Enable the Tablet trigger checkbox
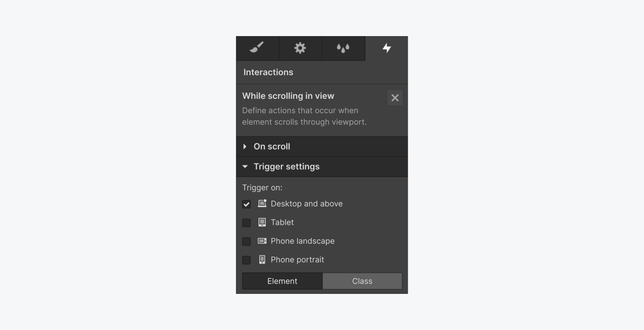644x330 pixels. [x=246, y=223]
